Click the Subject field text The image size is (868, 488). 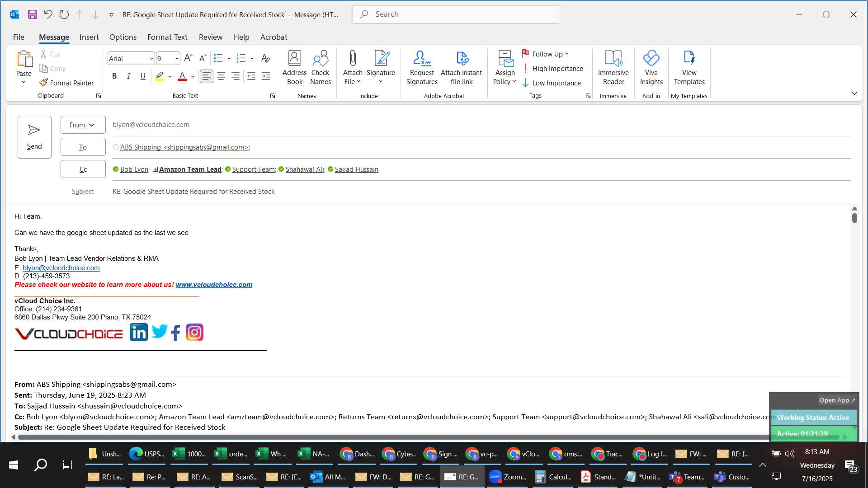pyautogui.click(x=193, y=191)
